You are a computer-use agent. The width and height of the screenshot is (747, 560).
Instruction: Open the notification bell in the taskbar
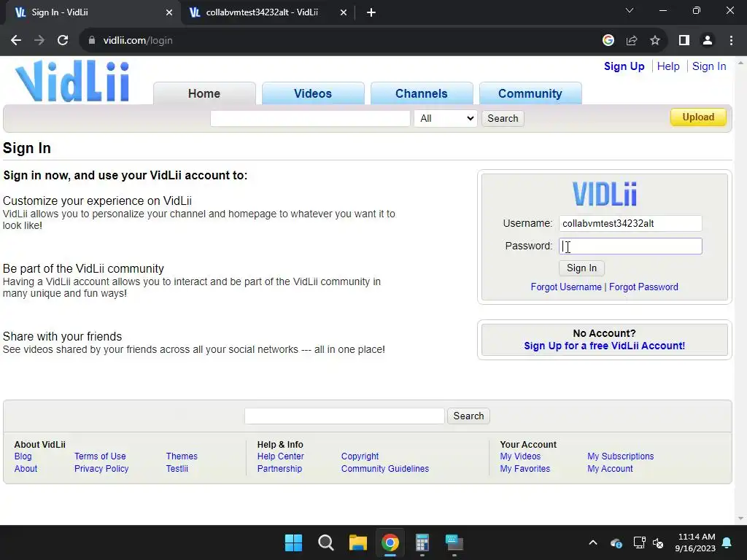coord(727,542)
